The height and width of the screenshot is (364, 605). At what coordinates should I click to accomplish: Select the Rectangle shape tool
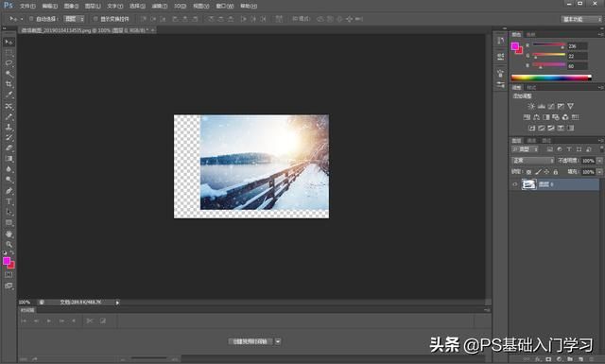tap(9, 223)
